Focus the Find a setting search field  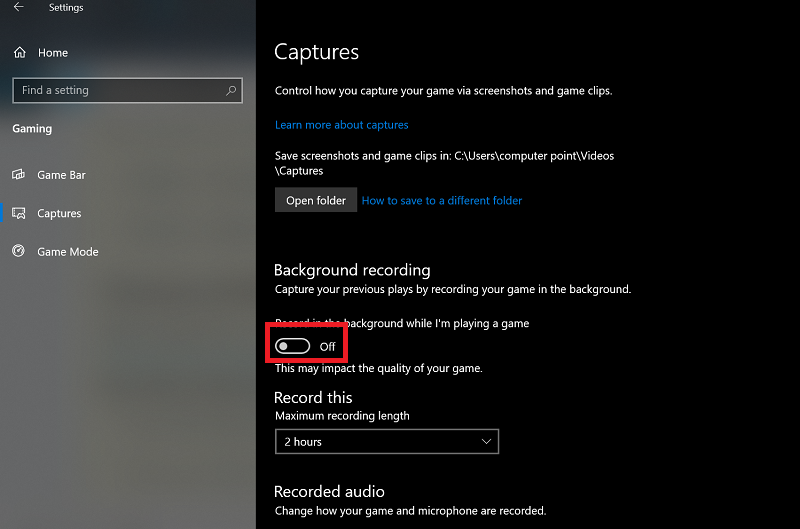pyautogui.click(x=128, y=90)
